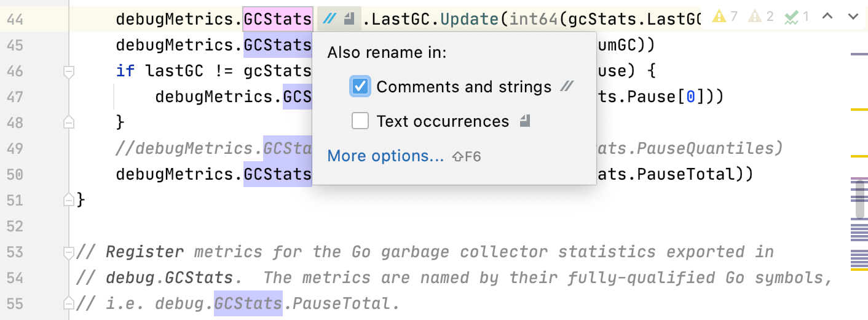This screenshot has width=868, height=320.
Task: Toggle the fold marker at line 55
Action: pos(69,303)
